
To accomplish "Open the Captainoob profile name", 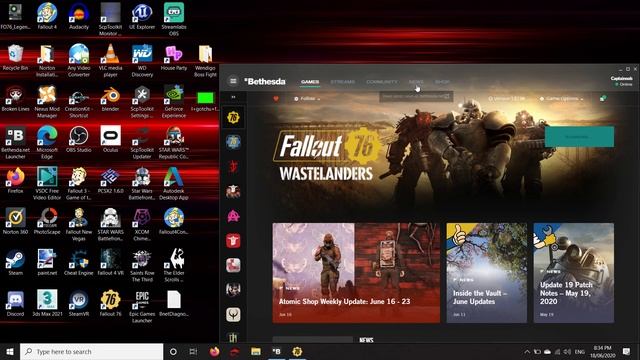I will click(622, 78).
